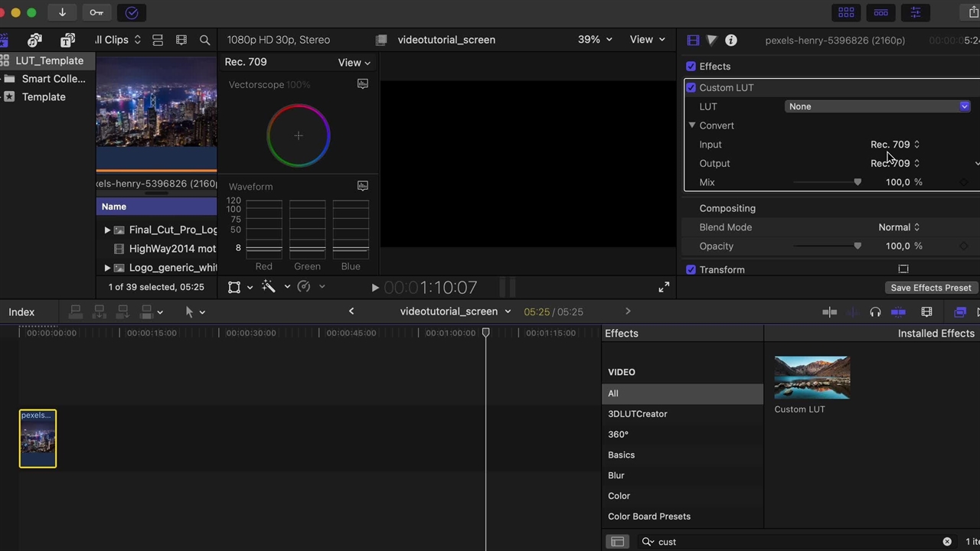Select the Basics effects category

pos(621,455)
